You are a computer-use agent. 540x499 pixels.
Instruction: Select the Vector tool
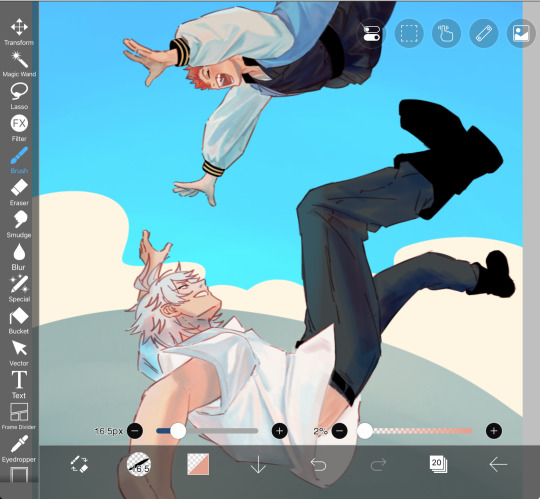19,353
